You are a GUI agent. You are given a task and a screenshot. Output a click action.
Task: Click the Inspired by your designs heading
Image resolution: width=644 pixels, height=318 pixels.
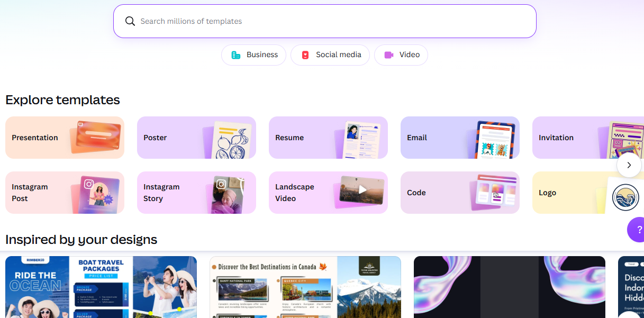click(x=81, y=240)
